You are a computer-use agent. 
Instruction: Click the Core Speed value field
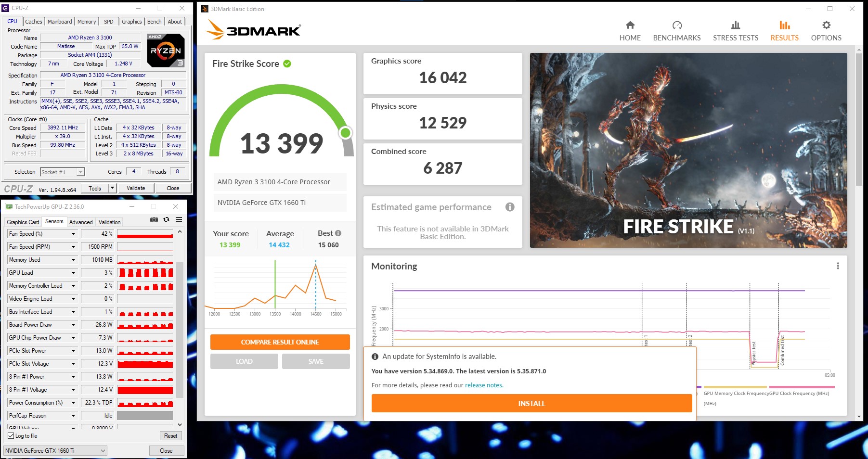(63, 128)
